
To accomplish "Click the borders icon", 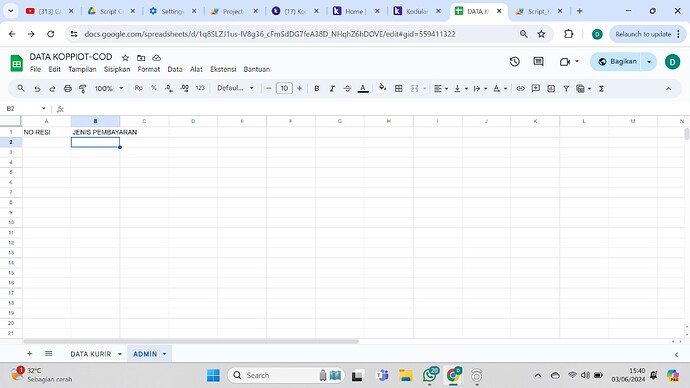I will click(x=399, y=88).
